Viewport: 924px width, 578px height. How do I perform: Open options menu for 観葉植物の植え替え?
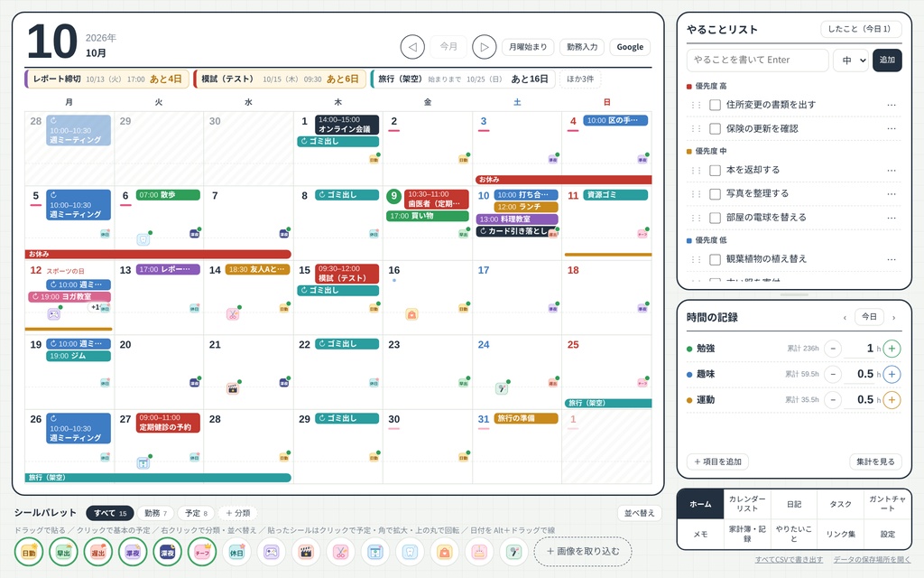click(x=891, y=259)
